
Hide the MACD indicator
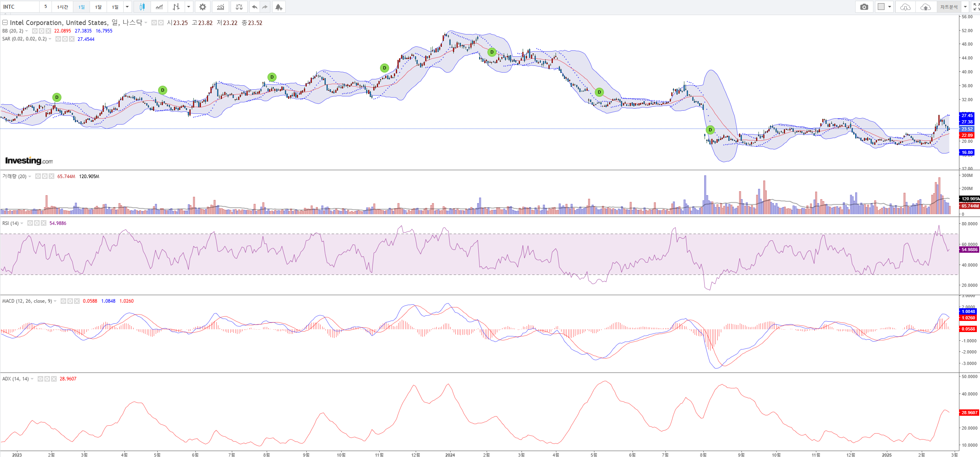[x=63, y=301]
